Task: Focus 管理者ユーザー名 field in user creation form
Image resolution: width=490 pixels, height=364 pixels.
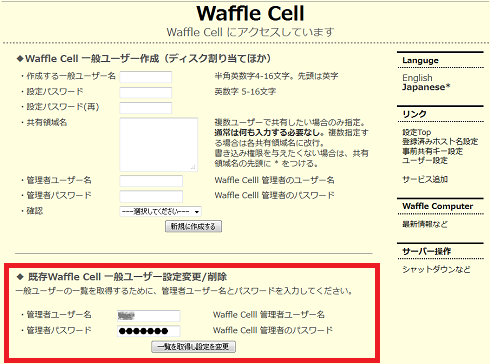Action: 151,181
